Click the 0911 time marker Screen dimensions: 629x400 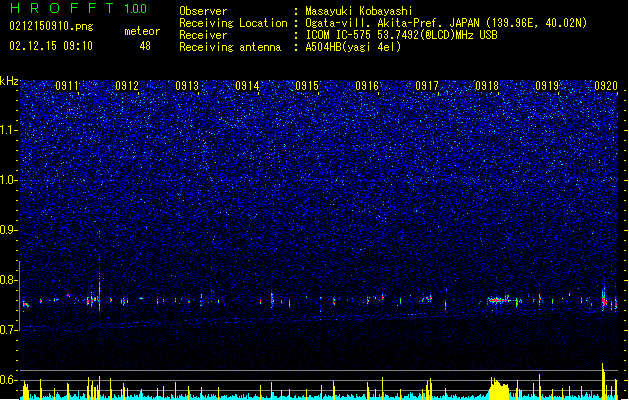click(x=67, y=85)
